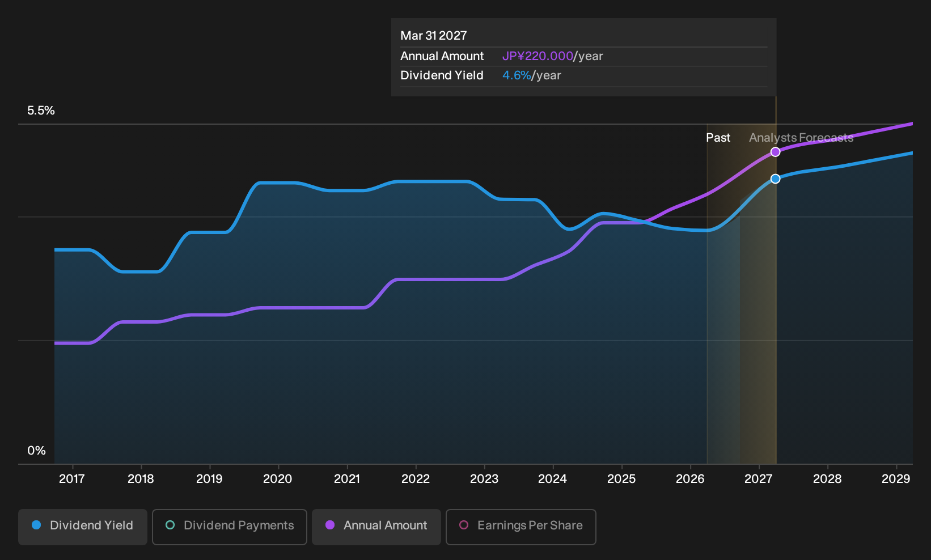This screenshot has width=931, height=560.
Task: Click the JP¥220.000/year tooltip value
Action: point(553,56)
